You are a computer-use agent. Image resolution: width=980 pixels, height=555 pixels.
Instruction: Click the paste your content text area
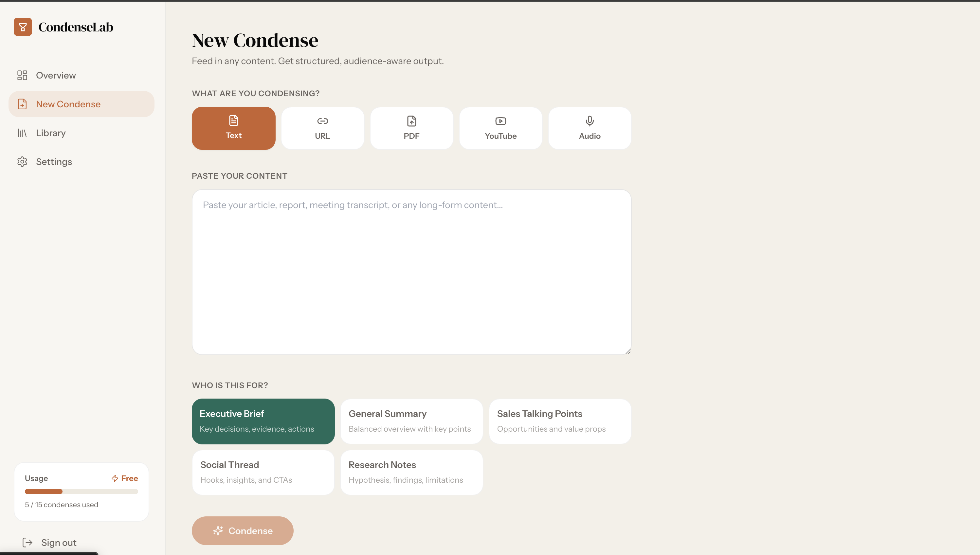click(411, 273)
